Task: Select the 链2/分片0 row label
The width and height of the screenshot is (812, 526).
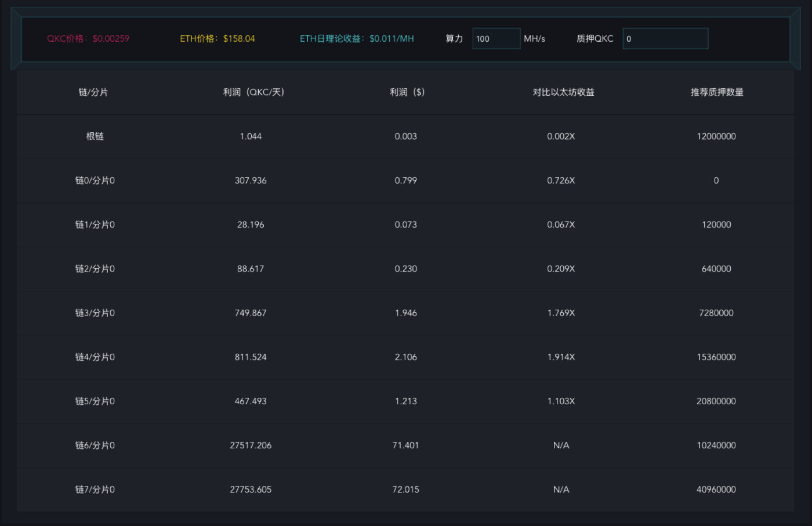Action: click(x=95, y=269)
